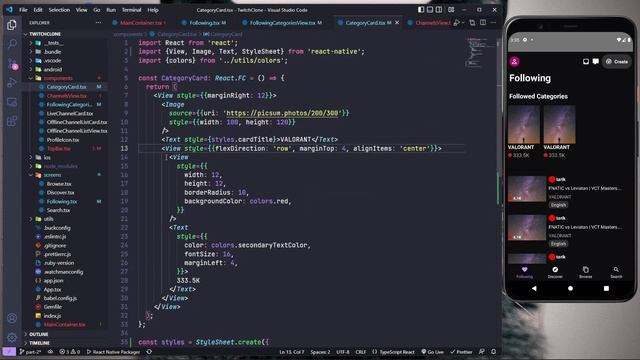The height and width of the screenshot is (360, 640).
Task: Click Go Live in status bar
Action: click(433, 352)
